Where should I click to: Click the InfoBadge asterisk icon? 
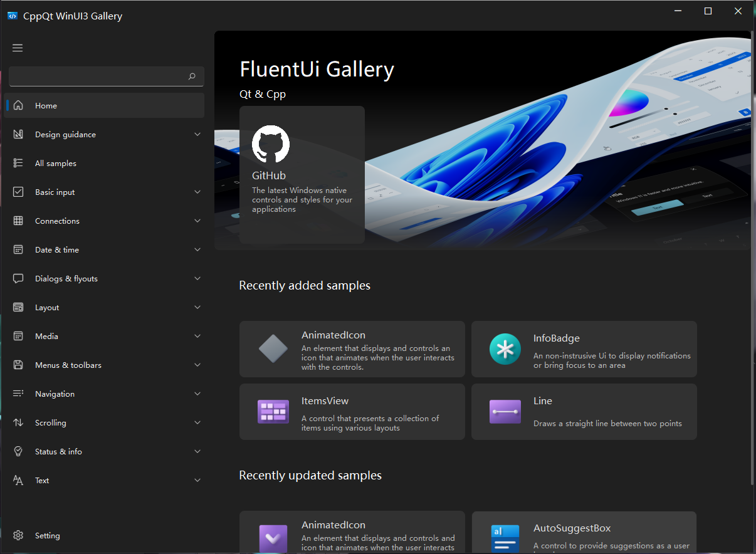(505, 349)
